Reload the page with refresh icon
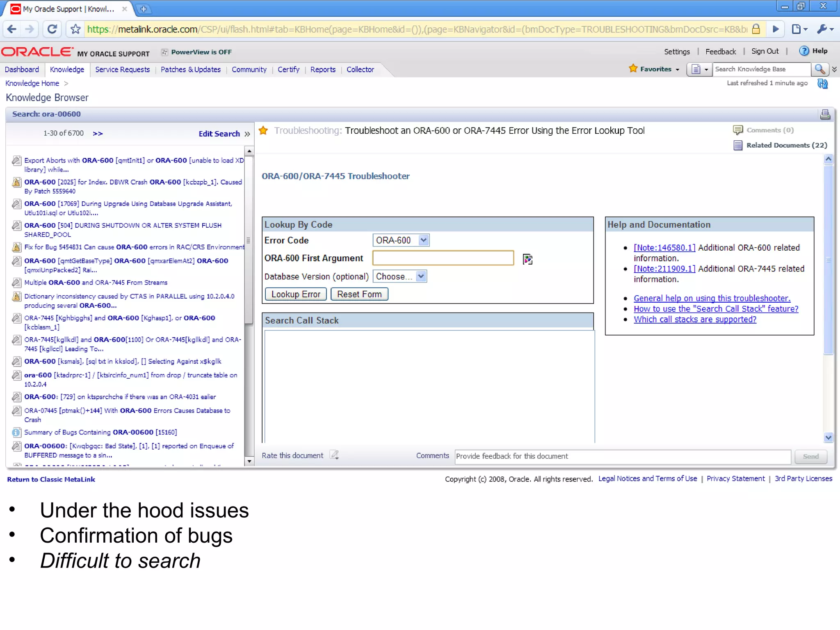 pyautogui.click(x=52, y=29)
